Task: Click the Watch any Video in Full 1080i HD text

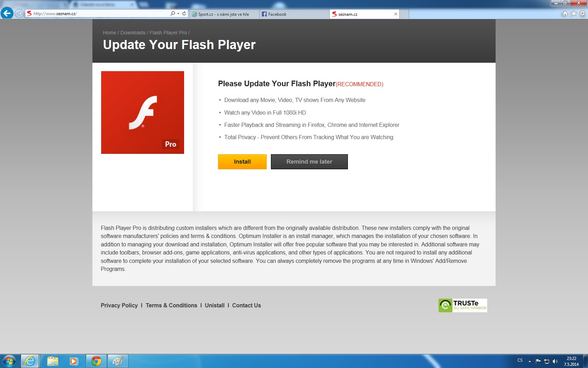Action: pyautogui.click(x=265, y=113)
